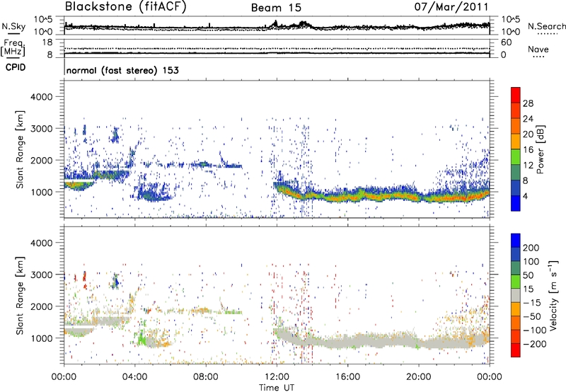566x392 pixels.
Task: Click the date "07/Mar/2011"
Action: coord(451,6)
